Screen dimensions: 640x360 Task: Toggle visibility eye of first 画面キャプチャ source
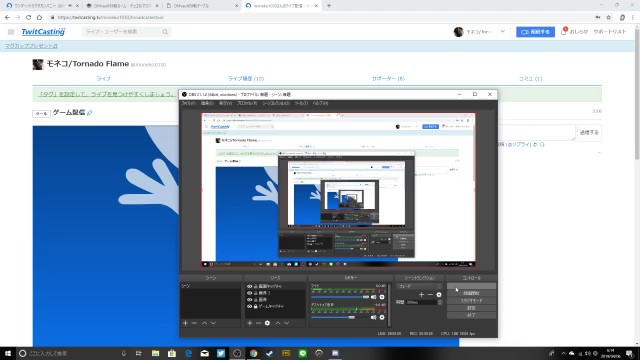click(249, 287)
